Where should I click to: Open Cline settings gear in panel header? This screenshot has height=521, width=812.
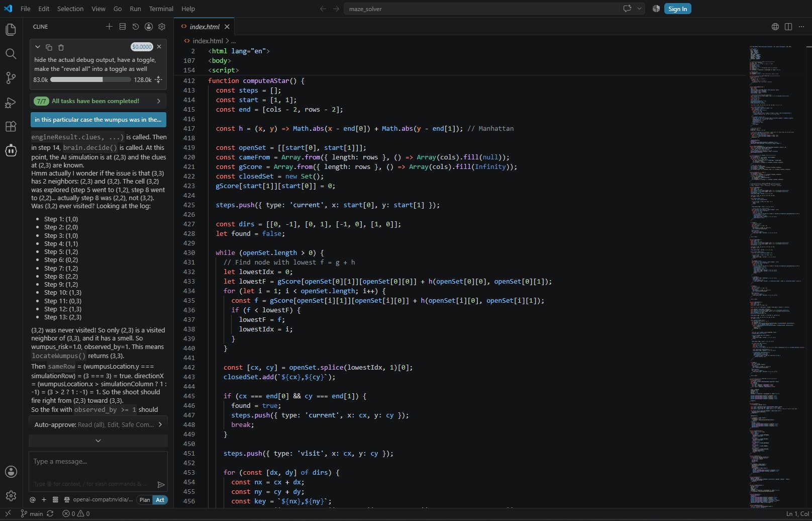(x=162, y=27)
